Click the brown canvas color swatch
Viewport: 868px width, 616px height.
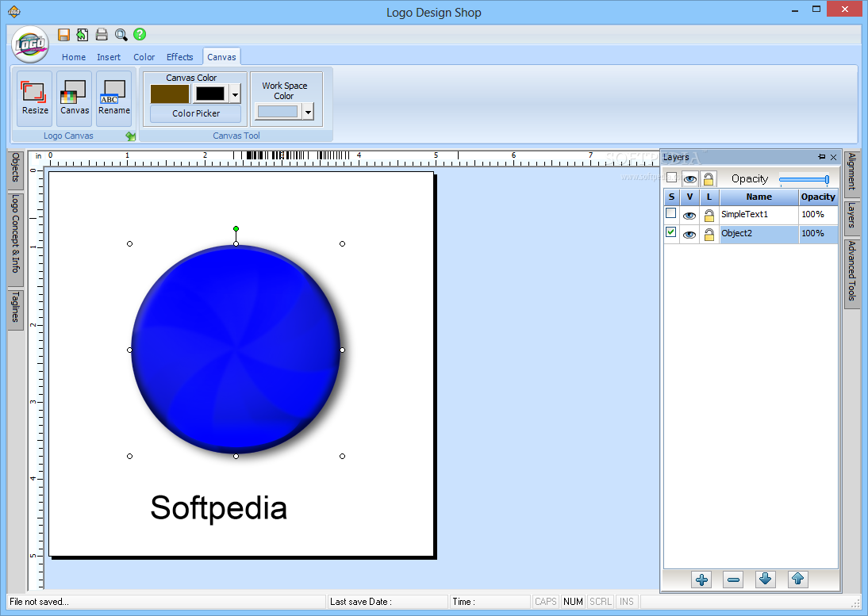coord(170,94)
